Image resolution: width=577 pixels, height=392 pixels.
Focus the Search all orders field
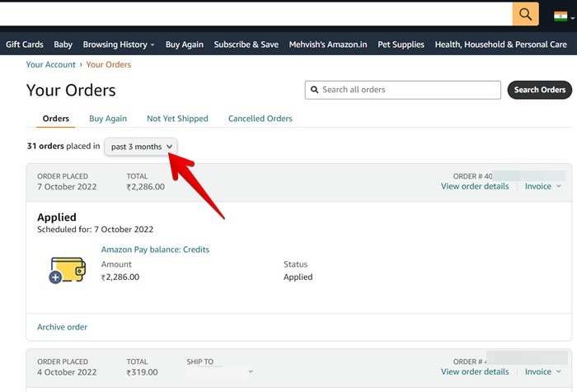(402, 90)
